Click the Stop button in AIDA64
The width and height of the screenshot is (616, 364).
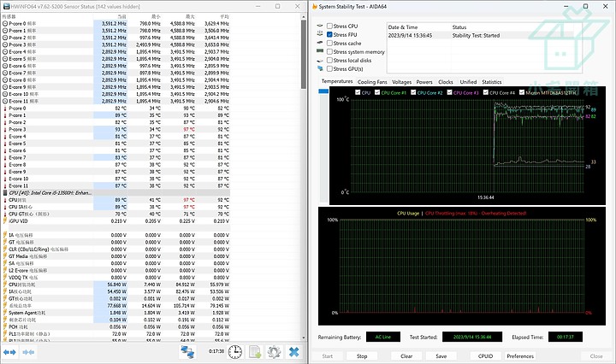pos(362,356)
